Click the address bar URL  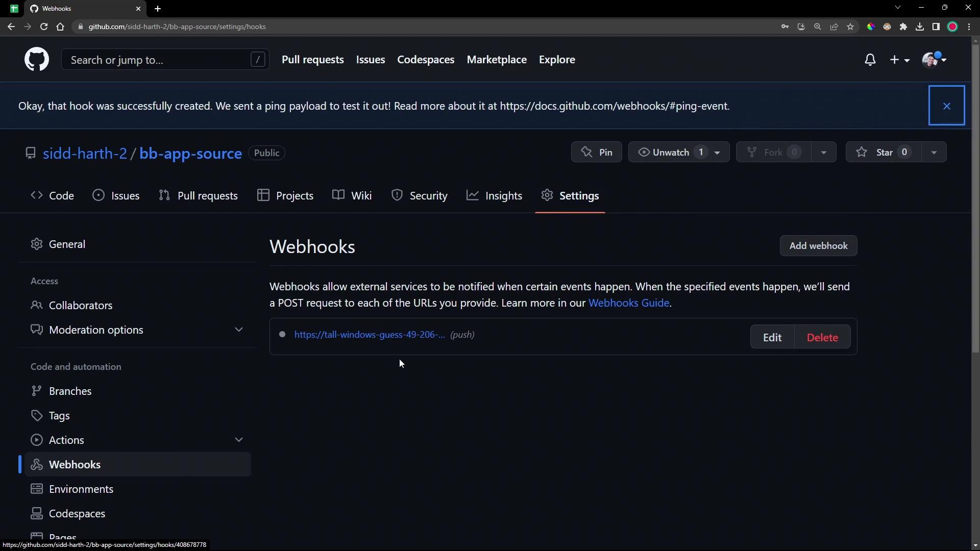tap(177, 27)
